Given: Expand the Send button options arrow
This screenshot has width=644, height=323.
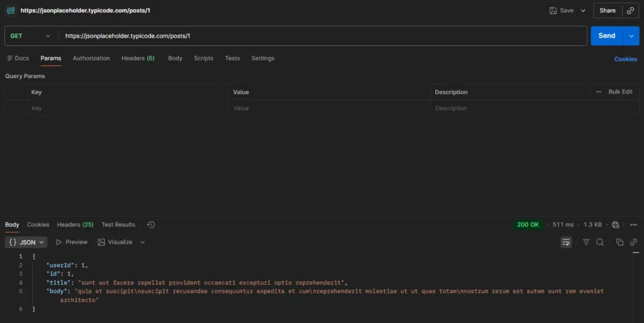Looking at the screenshot, I should tap(631, 36).
